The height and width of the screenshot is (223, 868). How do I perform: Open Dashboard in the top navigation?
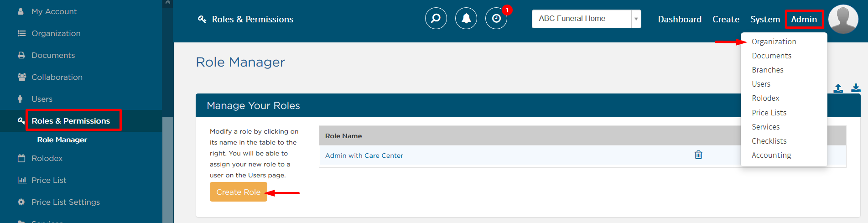(x=680, y=19)
